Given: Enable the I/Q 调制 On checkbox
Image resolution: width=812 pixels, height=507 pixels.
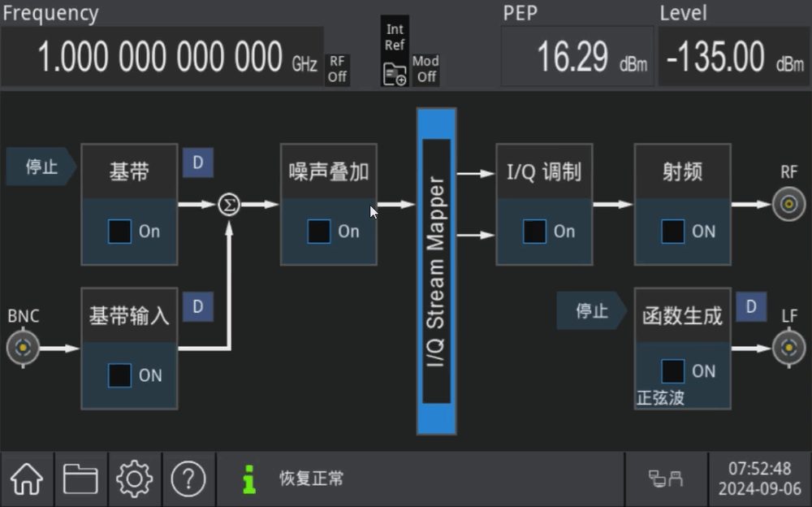Looking at the screenshot, I should pos(534,232).
